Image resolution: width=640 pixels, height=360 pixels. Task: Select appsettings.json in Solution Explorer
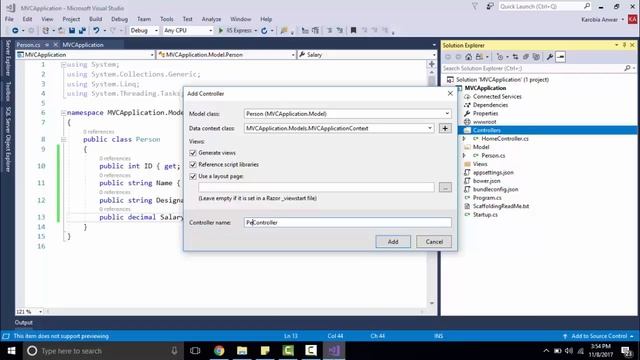point(493,173)
